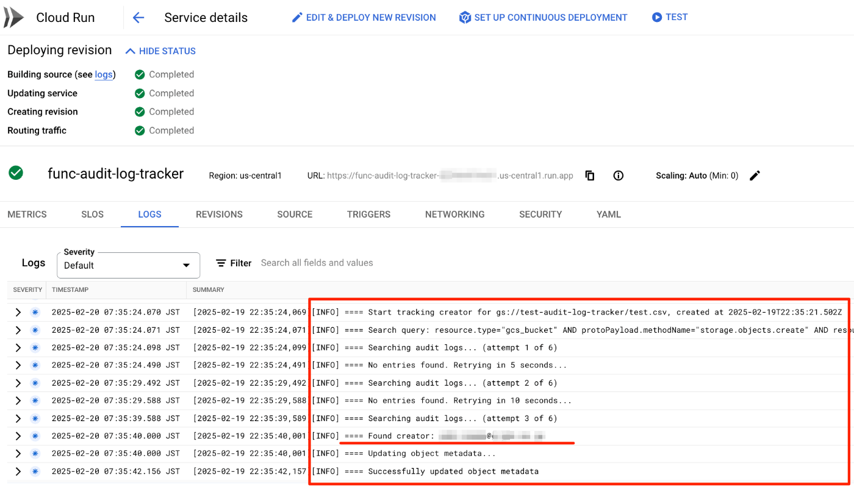Click 'No entries found. Retrying in 10 seconds'
The image size is (854, 504).
click(x=442, y=400)
